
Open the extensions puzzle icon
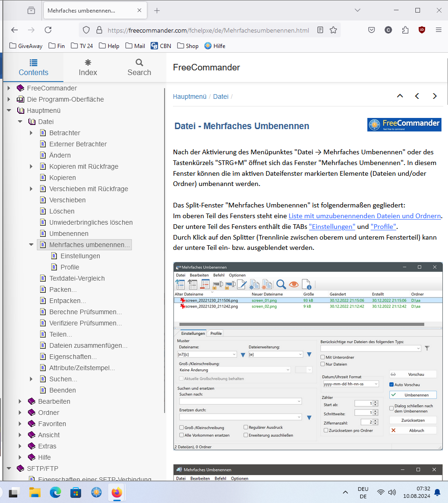pos(406,30)
